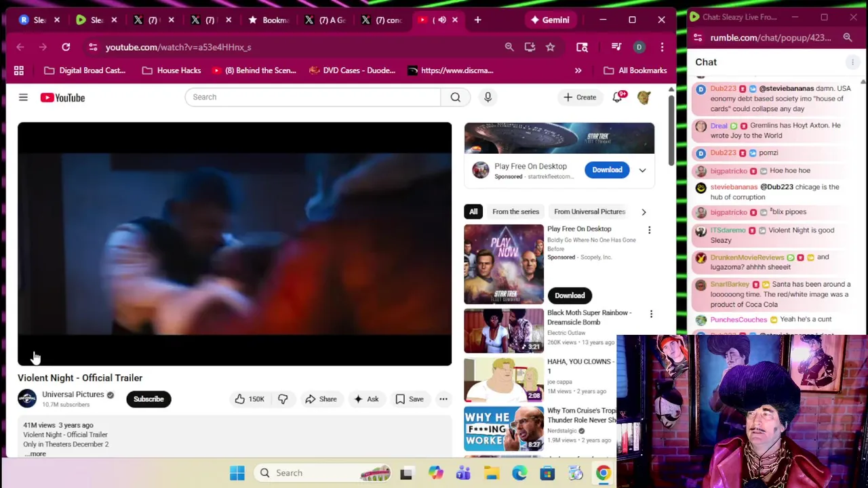Open the Behind the Scen... bookmark
Image resolution: width=868 pixels, height=488 pixels.
(x=254, y=70)
